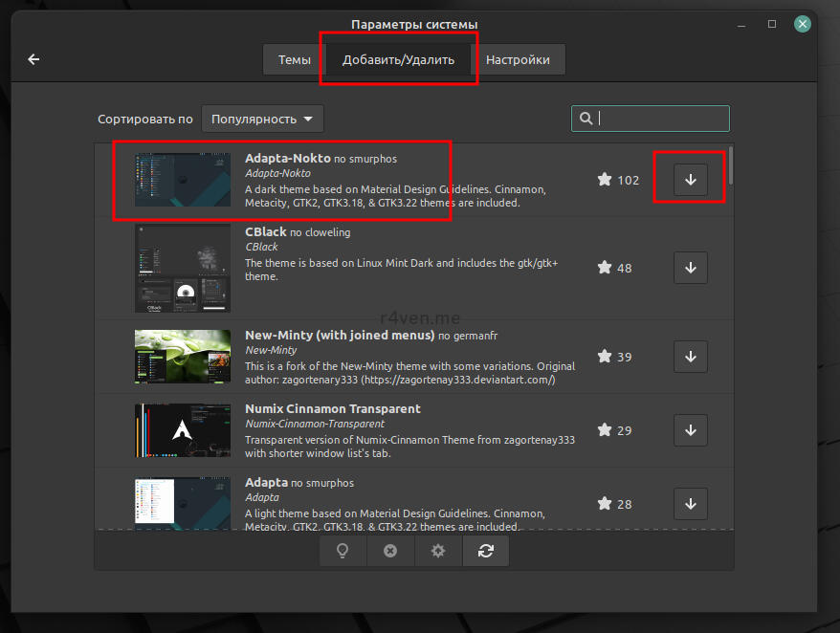The image size is (840, 633).
Task: Download Numix Cinnamon Transparent theme
Action: pos(690,430)
